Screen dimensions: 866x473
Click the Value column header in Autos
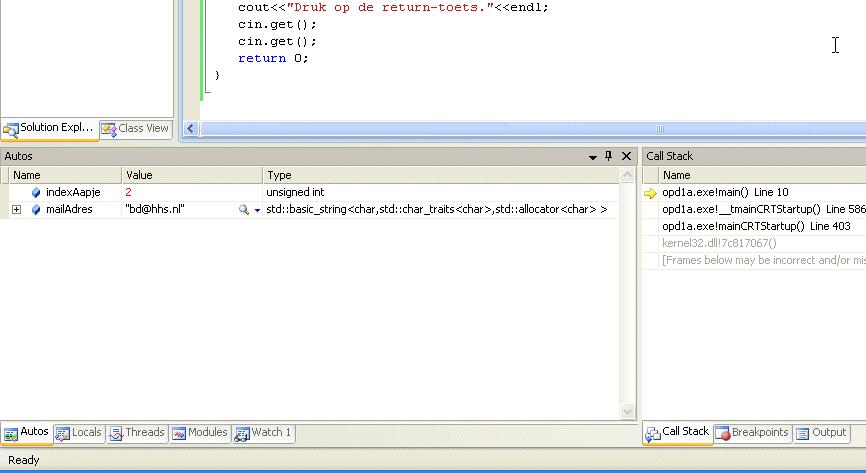192,175
